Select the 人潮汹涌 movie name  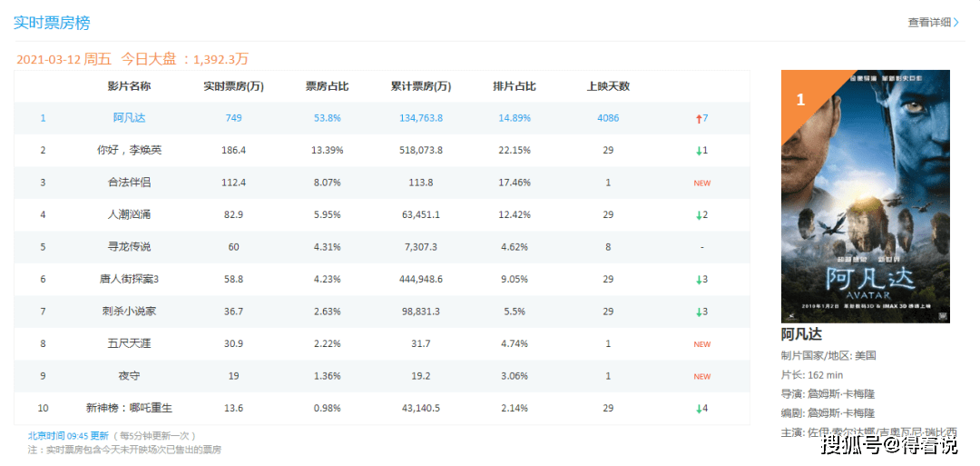130,214
